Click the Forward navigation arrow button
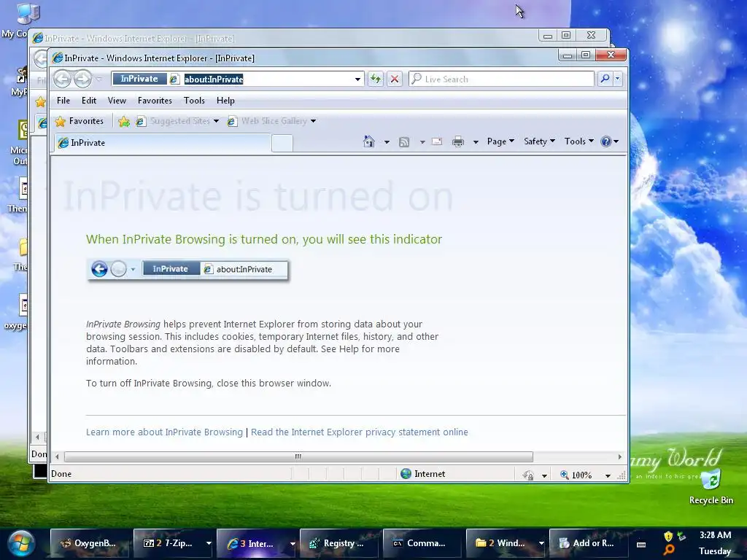 (x=82, y=79)
